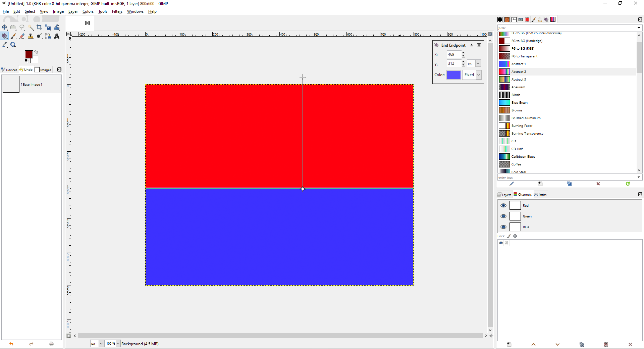The height and width of the screenshot is (349, 644).
Task: Click the foreground dark red swatch
Action: (x=29, y=54)
